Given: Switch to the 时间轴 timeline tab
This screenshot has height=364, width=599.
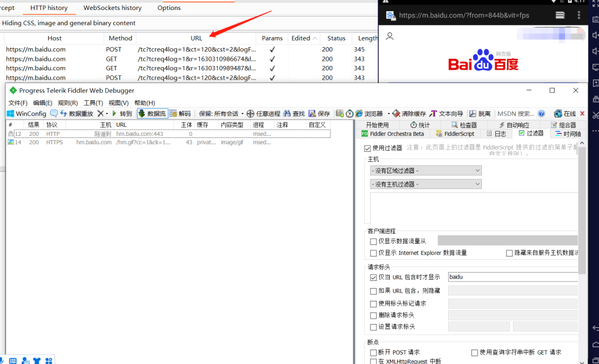Looking at the screenshot, I should (568, 134).
